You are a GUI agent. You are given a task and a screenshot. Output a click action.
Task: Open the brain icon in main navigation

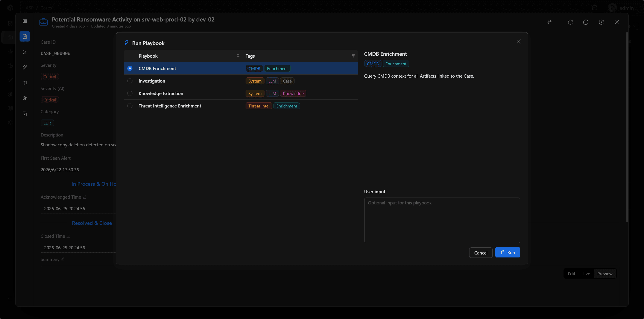[x=10, y=94]
